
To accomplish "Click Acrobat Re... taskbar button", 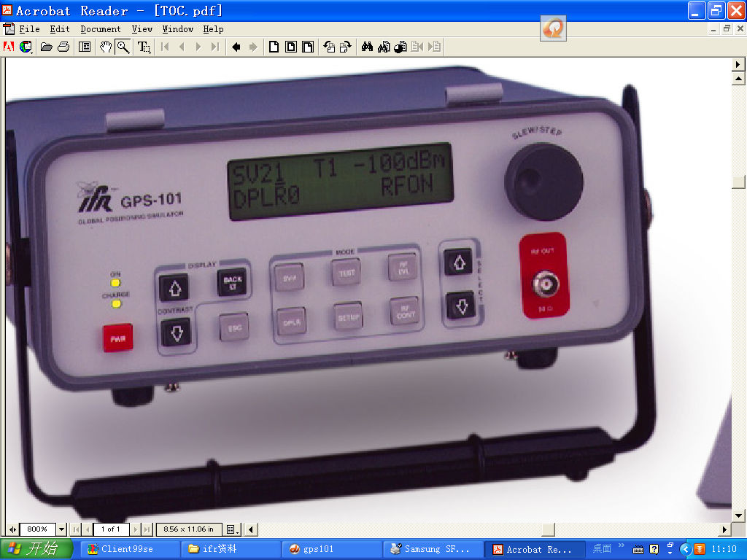I will click(535, 549).
